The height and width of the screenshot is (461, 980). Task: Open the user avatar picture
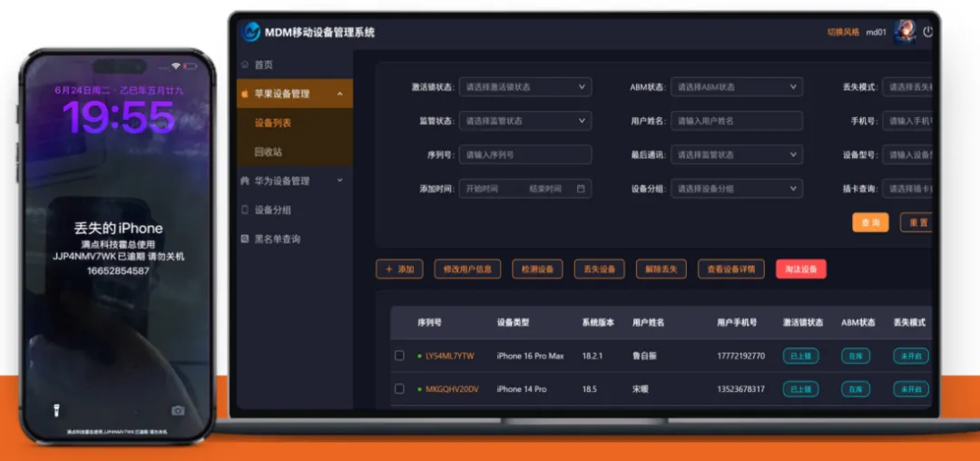905,31
